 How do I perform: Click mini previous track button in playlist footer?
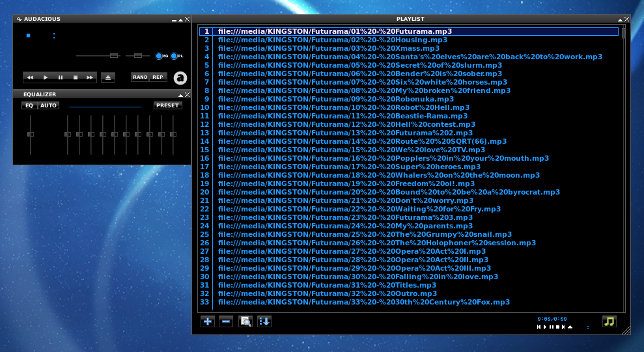pyautogui.click(x=539, y=327)
